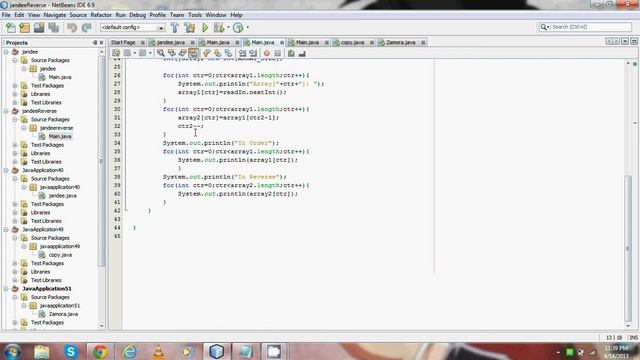Click the editor vertical scrollbar thumb

click(x=628, y=248)
